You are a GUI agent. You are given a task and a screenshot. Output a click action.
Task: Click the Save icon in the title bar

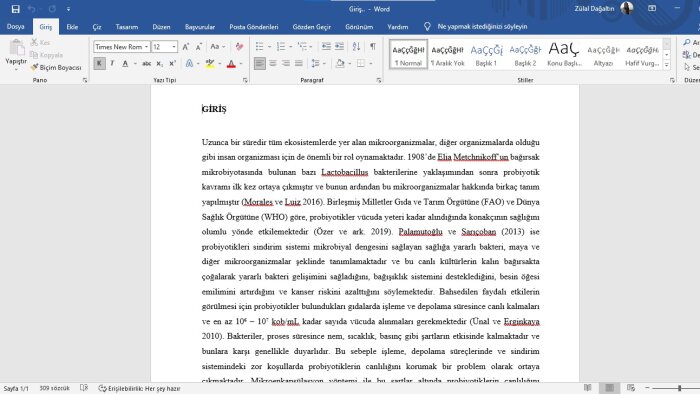16,9
